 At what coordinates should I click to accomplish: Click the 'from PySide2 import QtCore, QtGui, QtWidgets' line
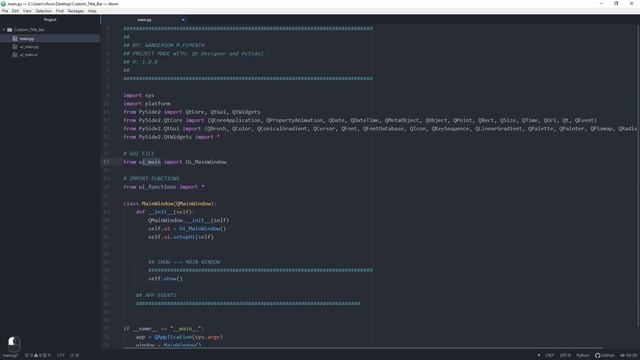(x=192, y=112)
